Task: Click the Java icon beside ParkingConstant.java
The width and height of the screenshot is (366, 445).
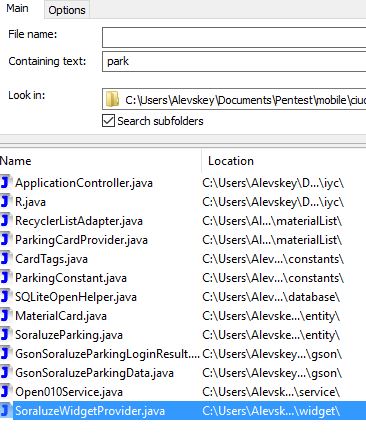Action: click(6, 278)
